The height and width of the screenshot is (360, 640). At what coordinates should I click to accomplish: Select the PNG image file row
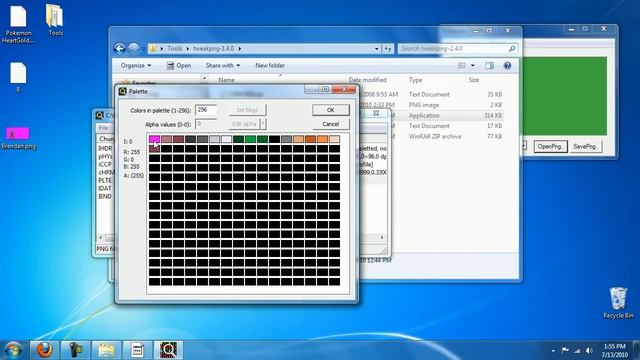click(435, 105)
